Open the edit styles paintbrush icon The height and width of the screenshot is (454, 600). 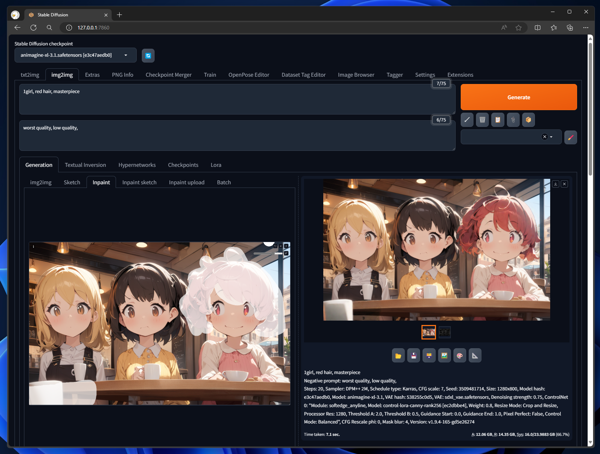coord(571,137)
